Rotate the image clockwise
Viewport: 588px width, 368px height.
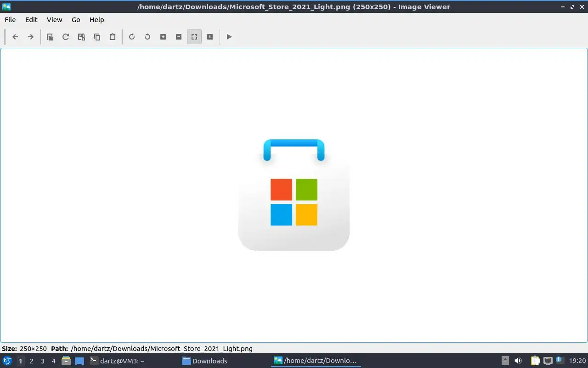[x=132, y=37]
